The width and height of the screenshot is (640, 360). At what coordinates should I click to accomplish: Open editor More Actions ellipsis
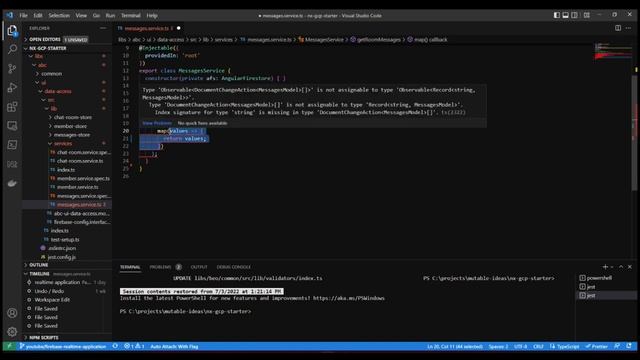[629, 28]
